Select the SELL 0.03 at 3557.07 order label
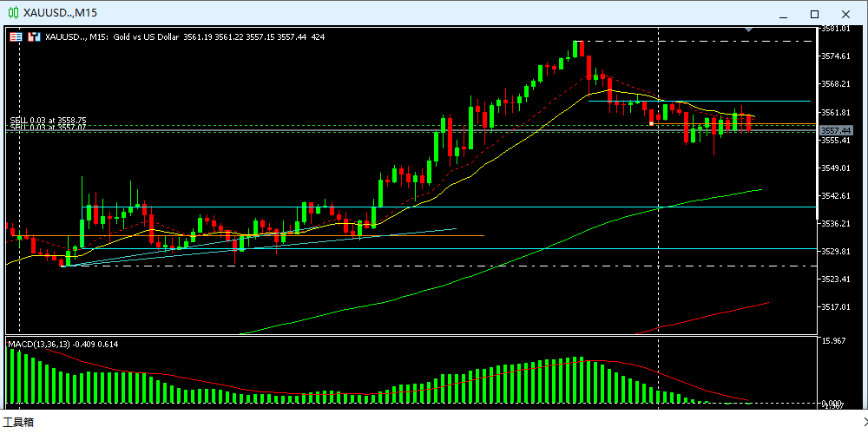The image size is (868, 434). tap(48, 127)
